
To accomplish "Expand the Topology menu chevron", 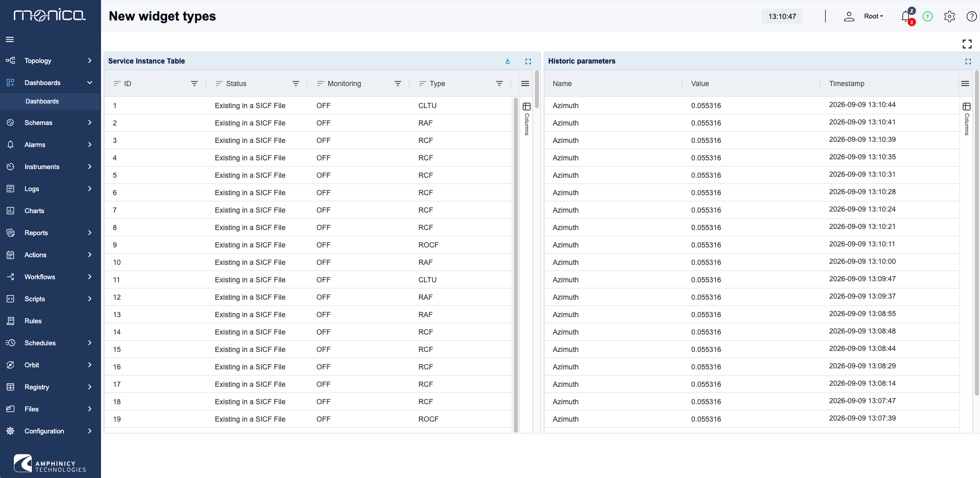I will click(x=90, y=60).
